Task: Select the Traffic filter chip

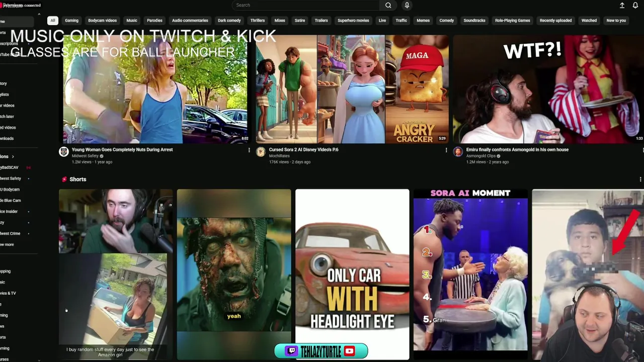Action: (x=401, y=21)
